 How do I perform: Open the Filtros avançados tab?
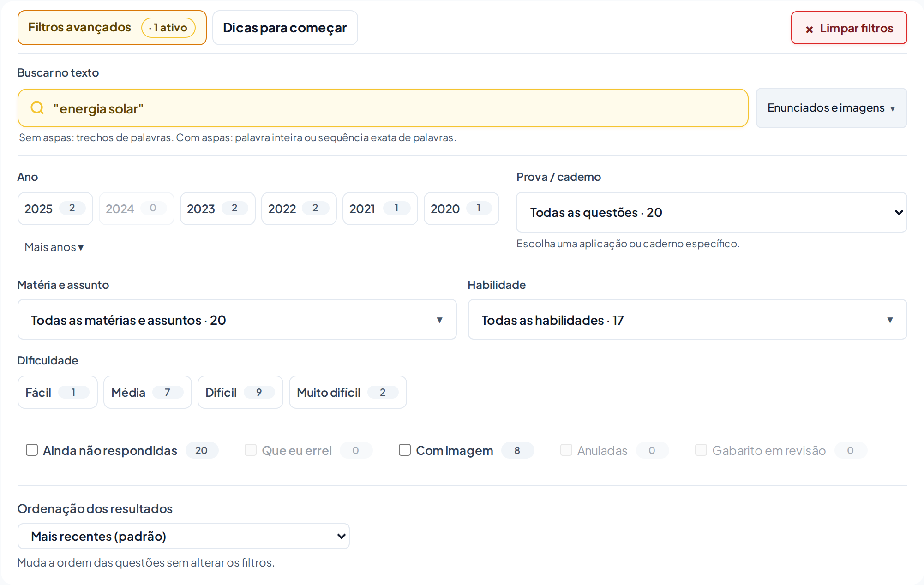[112, 28]
